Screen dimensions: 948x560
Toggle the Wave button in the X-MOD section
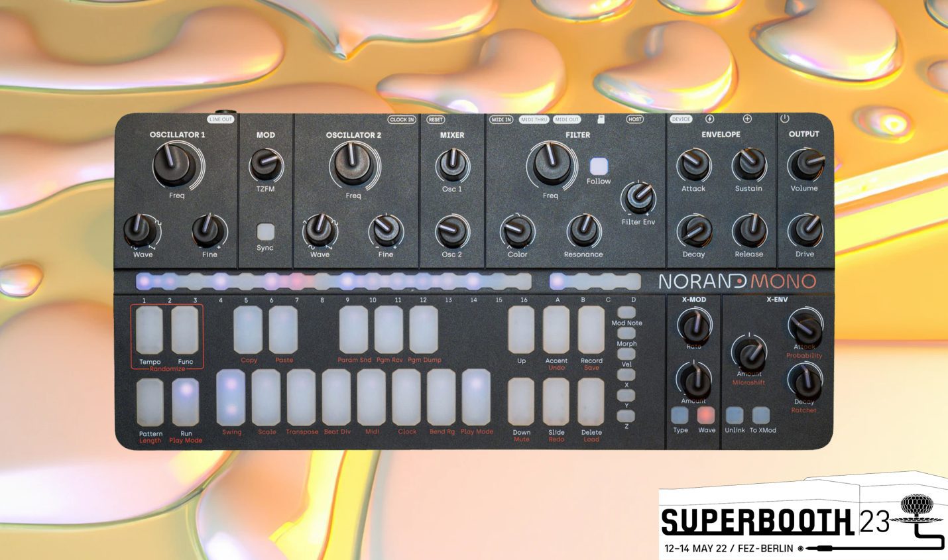705,416
